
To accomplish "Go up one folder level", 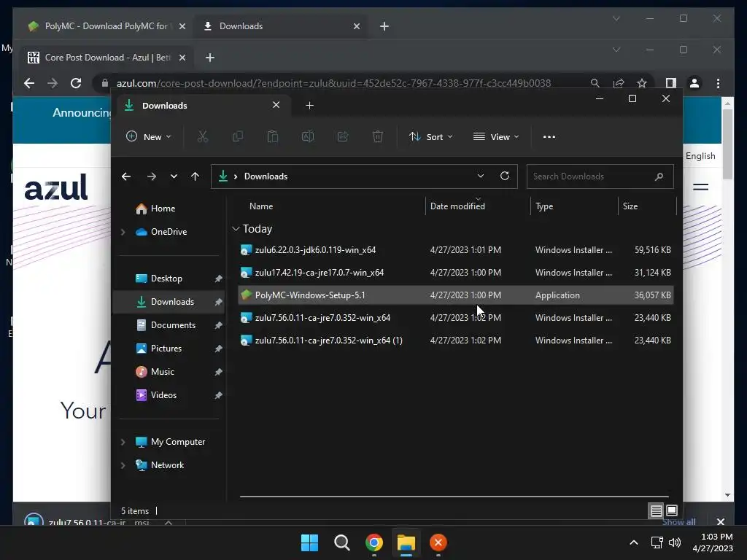I will click(x=195, y=176).
